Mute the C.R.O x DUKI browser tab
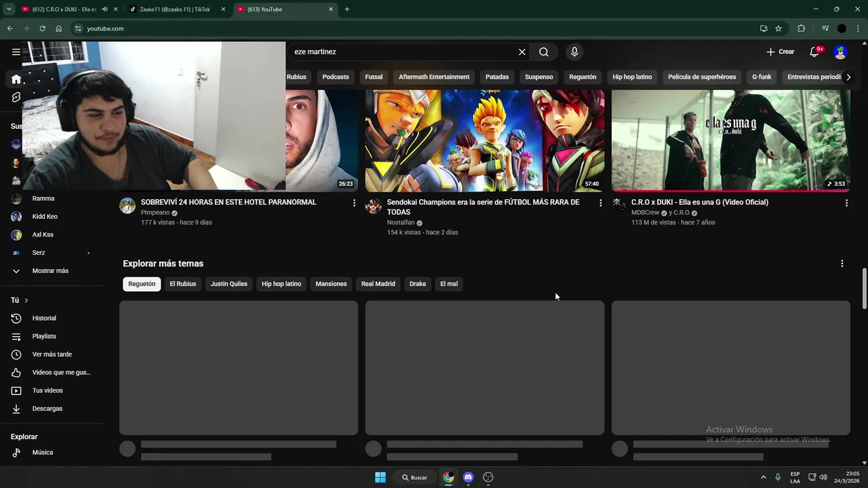Image resolution: width=868 pixels, height=488 pixels. 104,9
